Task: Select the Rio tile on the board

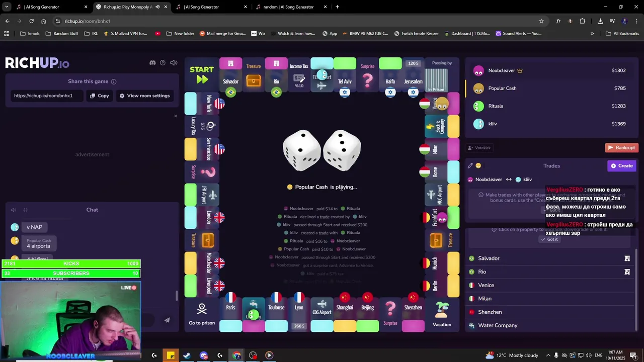Action: (x=276, y=75)
